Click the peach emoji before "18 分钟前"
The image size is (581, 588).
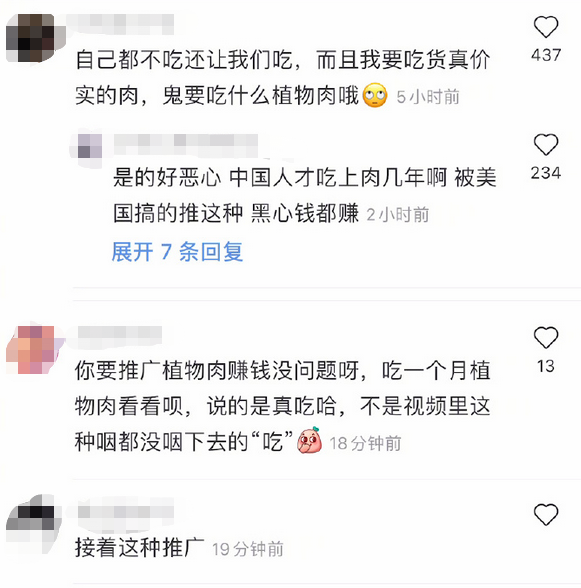(x=309, y=440)
